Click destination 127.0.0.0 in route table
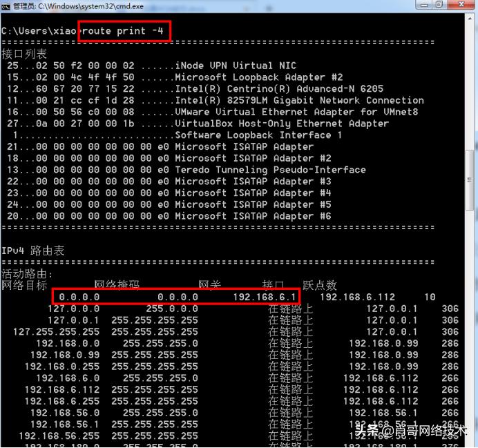This screenshot has width=478, height=448. pyautogui.click(x=73, y=309)
